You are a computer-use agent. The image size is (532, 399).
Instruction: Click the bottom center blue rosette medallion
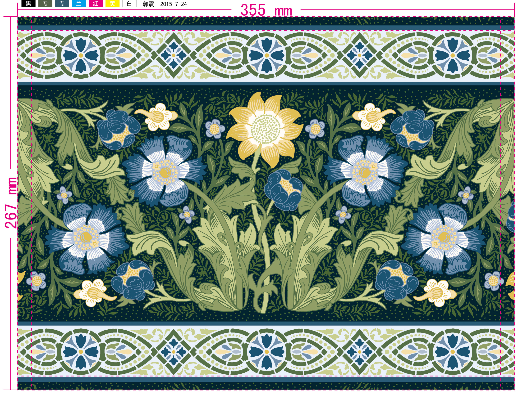[x=266, y=352]
